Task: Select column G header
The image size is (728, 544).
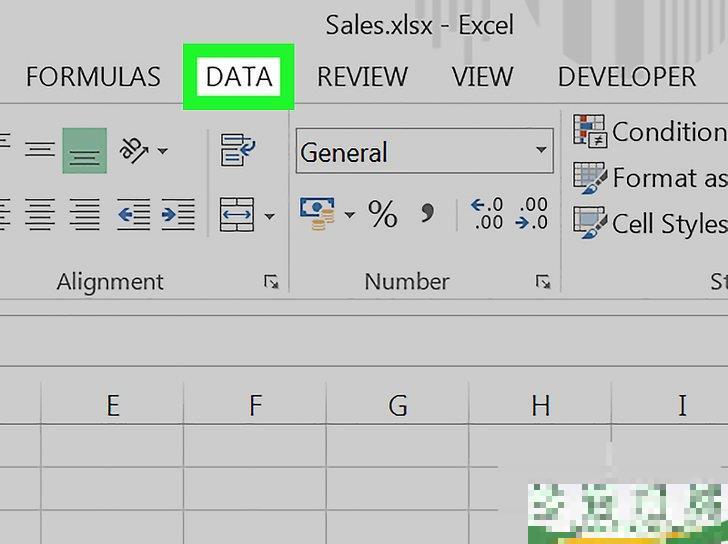Action: [x=398, y=405]
